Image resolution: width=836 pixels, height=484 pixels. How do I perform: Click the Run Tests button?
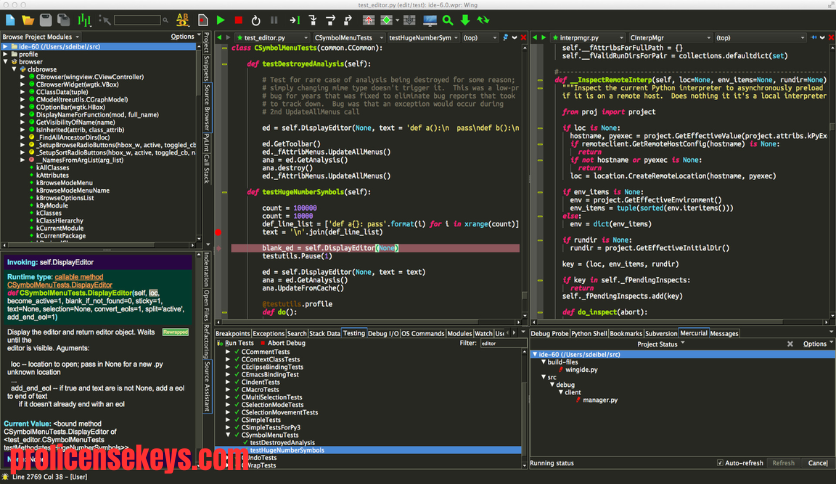(235, 343)
